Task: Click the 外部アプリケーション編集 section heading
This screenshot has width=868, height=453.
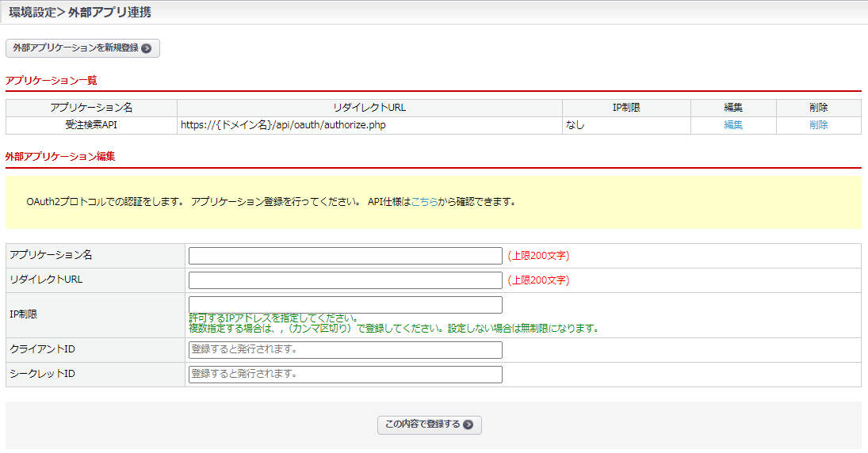Action: tap(60, 157)
